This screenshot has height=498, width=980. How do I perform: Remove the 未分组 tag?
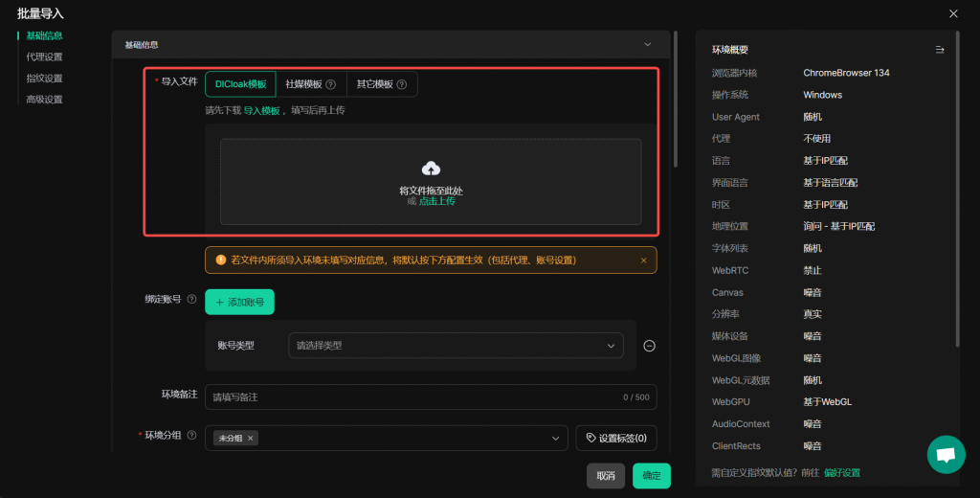(x=251, y=438)
